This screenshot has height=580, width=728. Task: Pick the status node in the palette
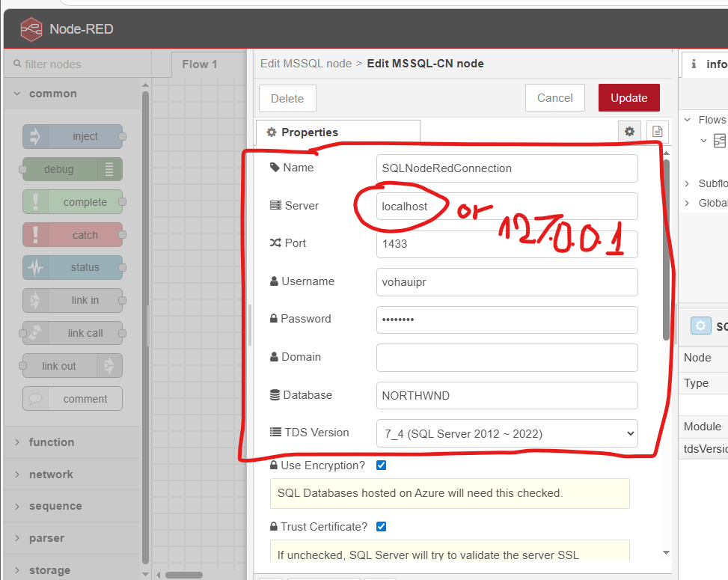coord(73,267)
